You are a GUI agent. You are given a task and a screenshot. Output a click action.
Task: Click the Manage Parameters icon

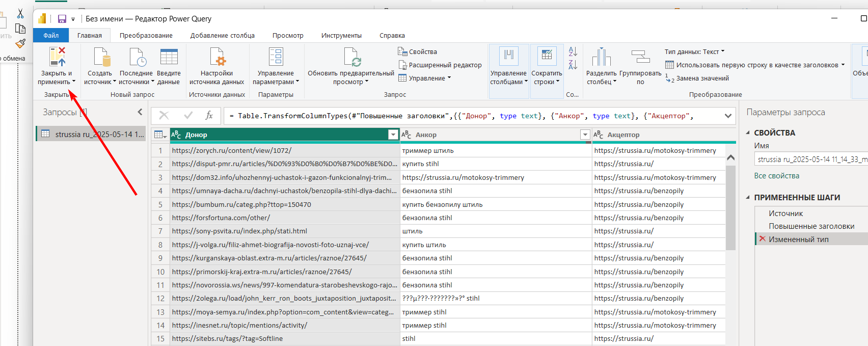pos(276,57)
